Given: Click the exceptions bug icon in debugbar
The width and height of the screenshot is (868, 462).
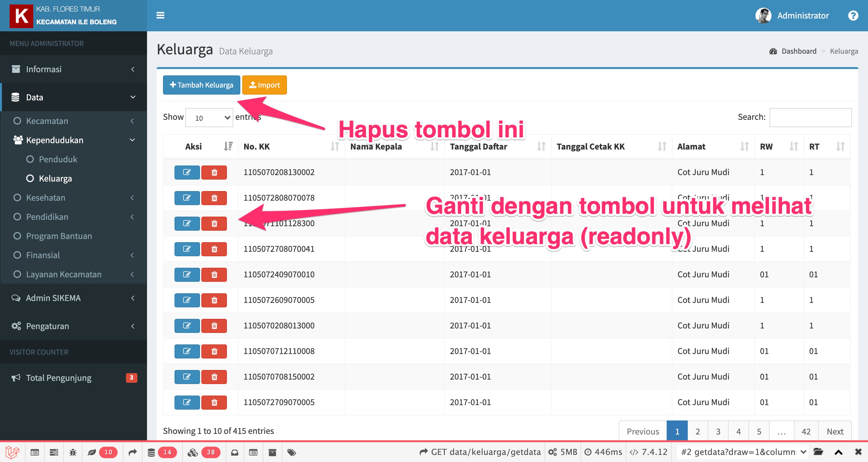Looking at the screenshot, I should pyautogui.click(x=73, y=452).
